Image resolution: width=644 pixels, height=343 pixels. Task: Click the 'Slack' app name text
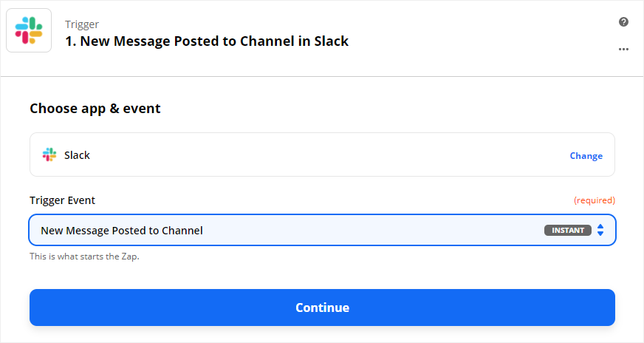tap(77, 155)
